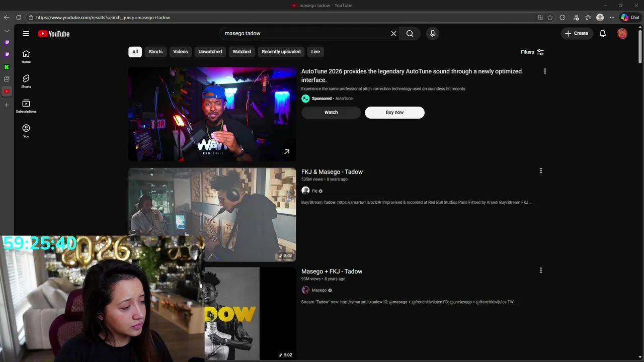Click the add app icon in address bar
644x362 pixels.
(x=540, y=18)
